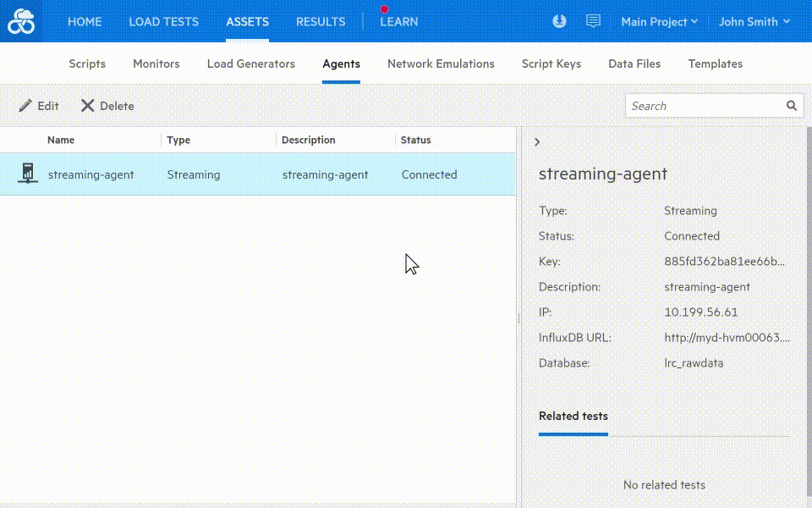
Task: Open the download icon in header
Action: coord(559,21)
